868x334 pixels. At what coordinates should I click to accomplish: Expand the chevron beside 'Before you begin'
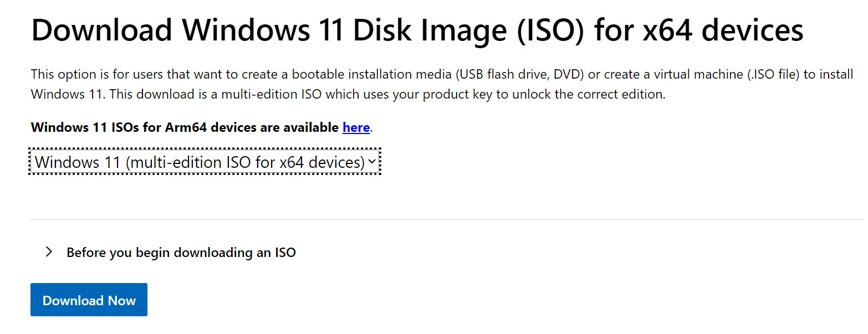pos(49,252)
